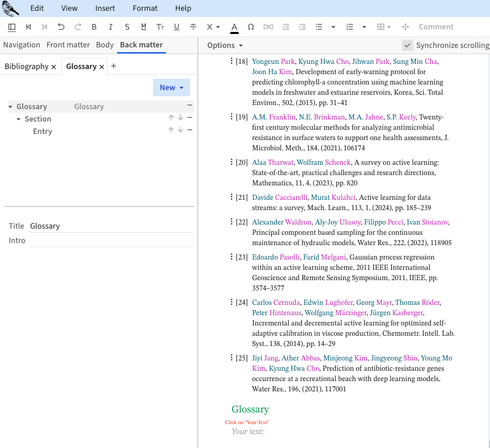The width and height of the screenshot is (490, 448).
Task: Collapse the Section tree node
Action: click(x=19, y=119)
